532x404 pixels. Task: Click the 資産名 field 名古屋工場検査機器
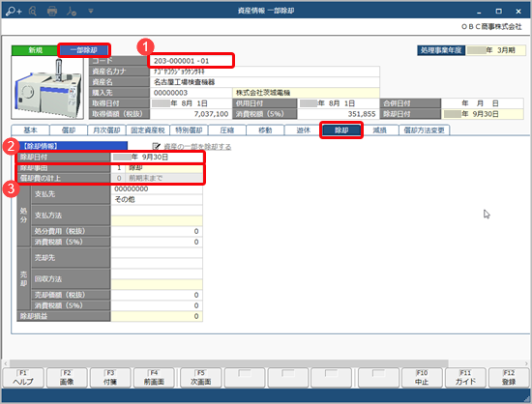tap(265, 82)
